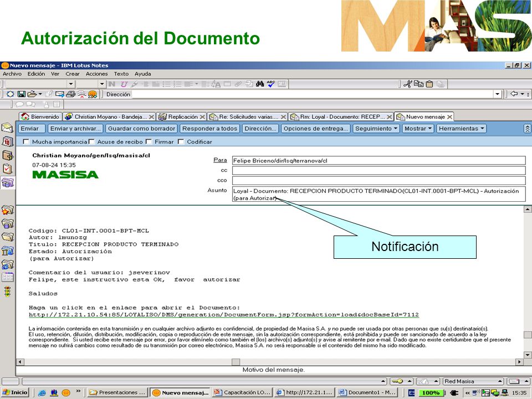Viewport: 532px width, 399px height.
Task: Open the Calendar icon in left sidebar
Action: pos(7,141)
